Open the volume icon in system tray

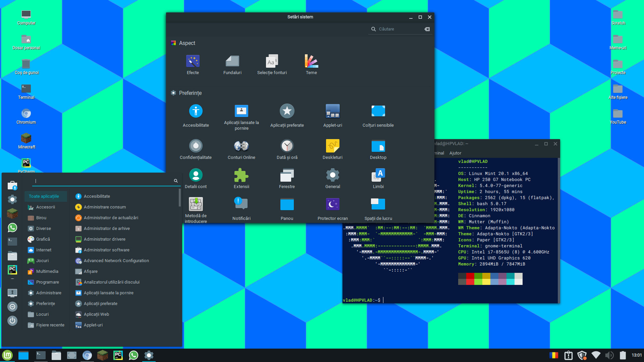[609, 355]
